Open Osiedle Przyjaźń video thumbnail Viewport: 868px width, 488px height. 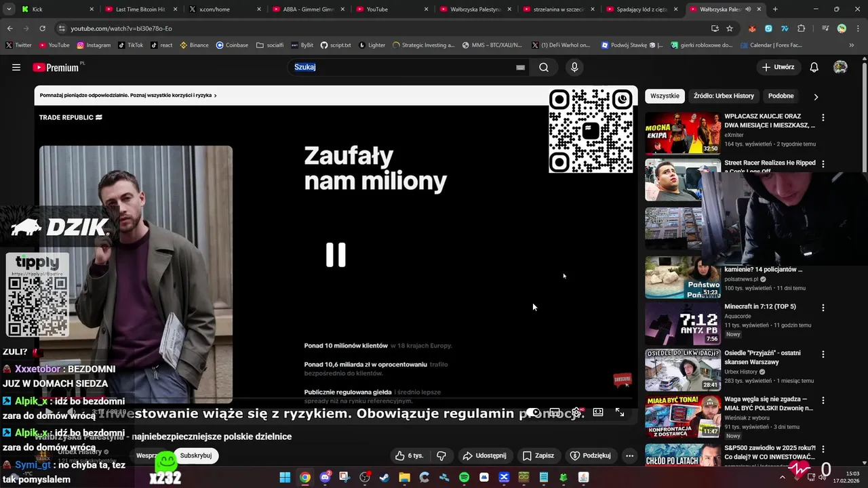point(683,370)
